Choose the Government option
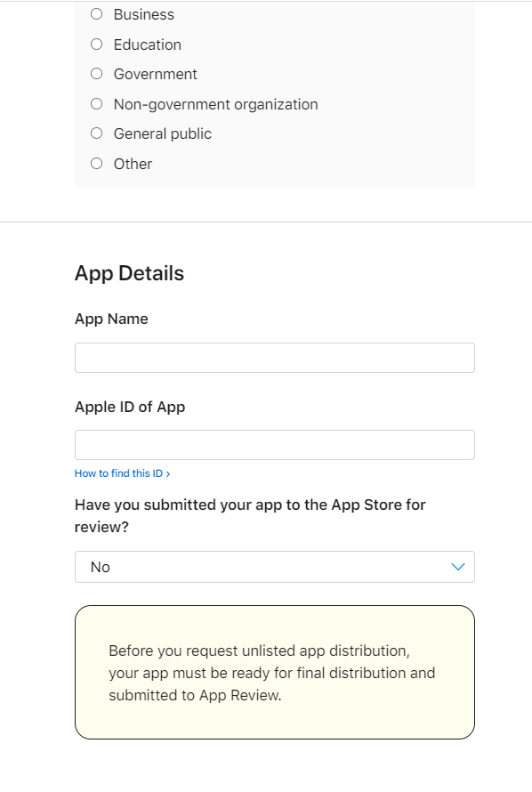This screenshot has width=532, height=792. (96, 74)
